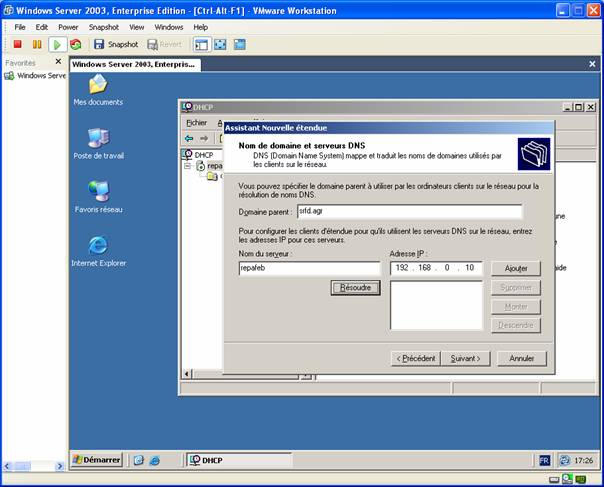Screen dimensions: 604x487
Task: Click the VMware network adapter status icon
Action: tap(567, 479)
